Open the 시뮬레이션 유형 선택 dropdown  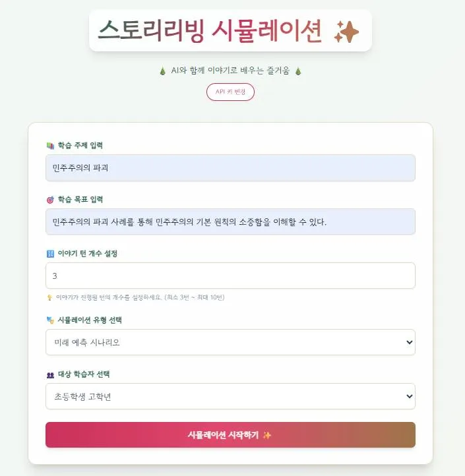[230, 342]
